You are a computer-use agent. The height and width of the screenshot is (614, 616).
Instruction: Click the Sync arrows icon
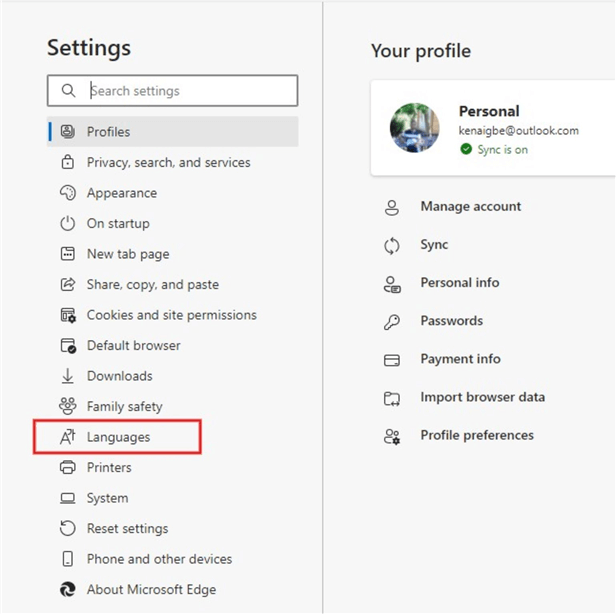click(x=392, y=245)
